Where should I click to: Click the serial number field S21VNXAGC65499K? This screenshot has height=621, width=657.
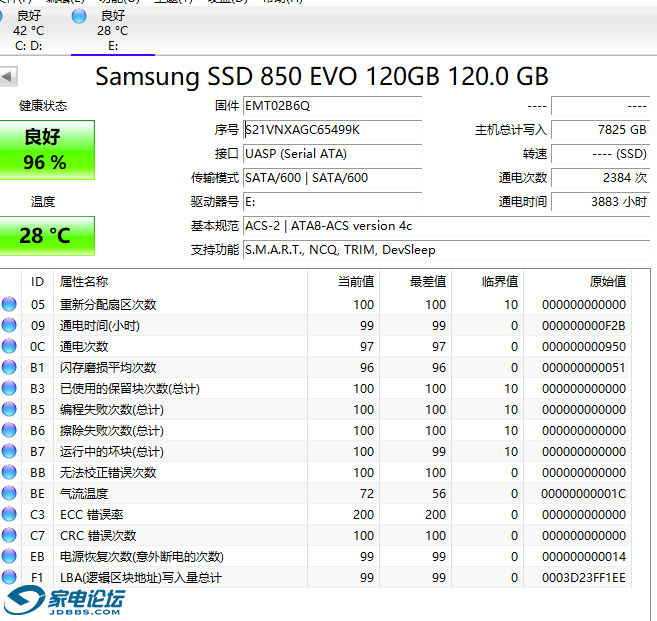pos(332,130)
